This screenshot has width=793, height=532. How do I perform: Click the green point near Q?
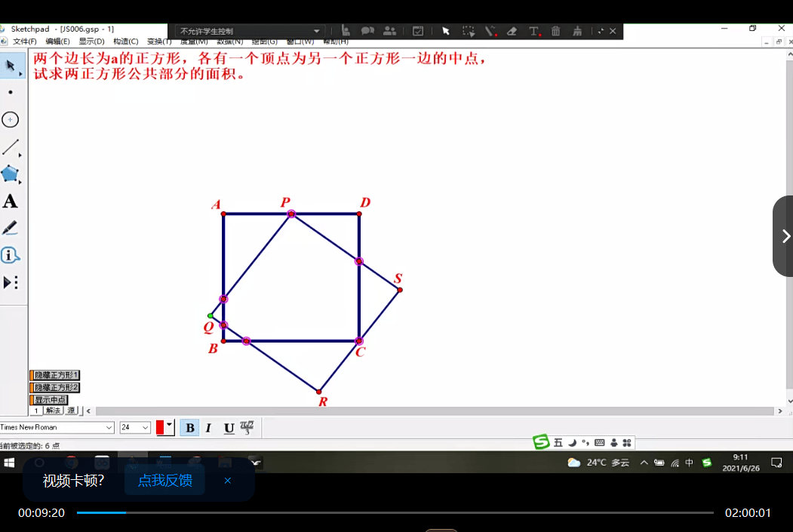pyautogui.click(x=211, y=315)
